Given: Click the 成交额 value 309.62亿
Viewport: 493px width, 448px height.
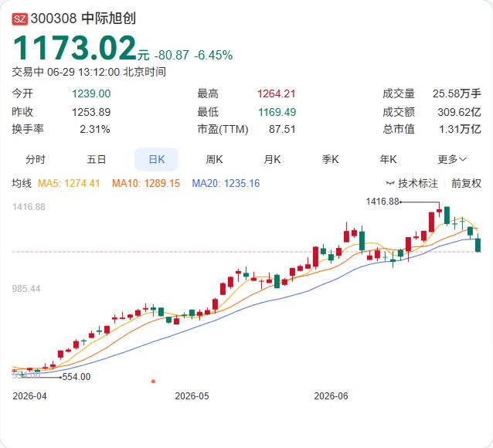Looking at the screenshot, I should point(459,112).
